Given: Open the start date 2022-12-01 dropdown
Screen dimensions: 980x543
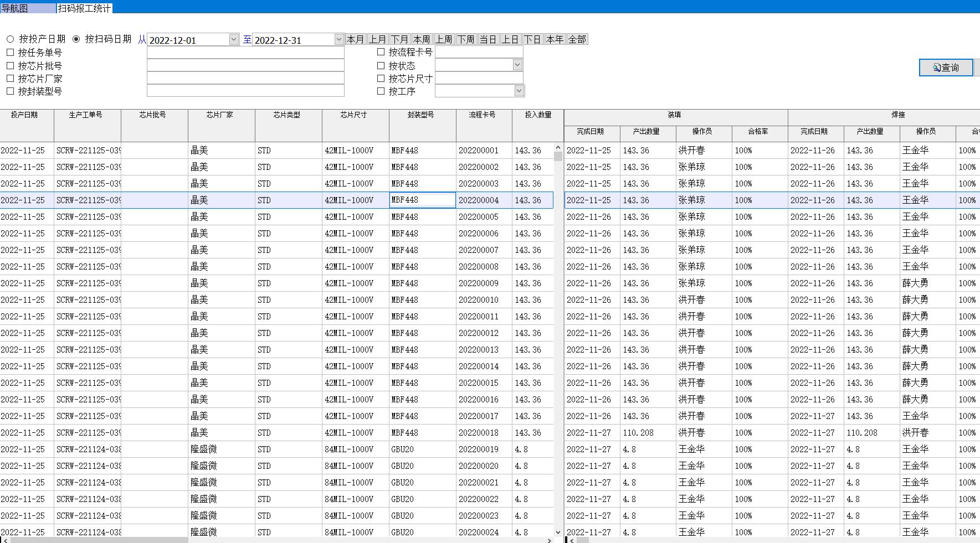Looking at the screenshot, I should tap(234, 39).
